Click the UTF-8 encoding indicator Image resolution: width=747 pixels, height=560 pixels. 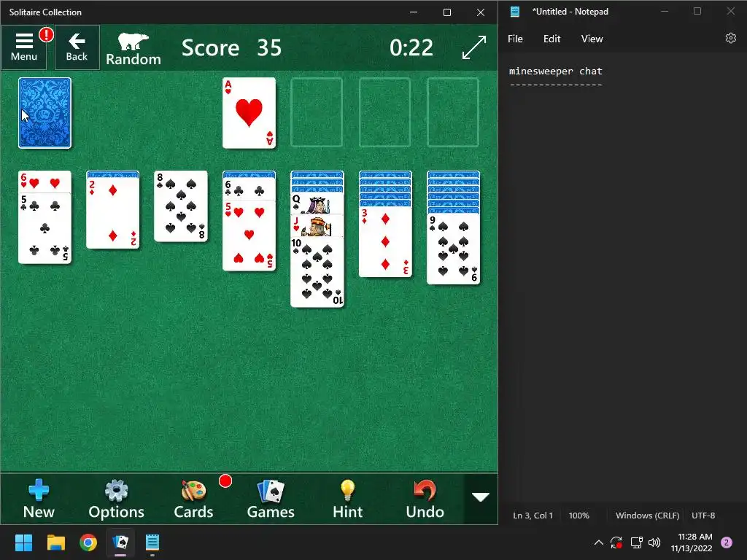coord(703,516)
